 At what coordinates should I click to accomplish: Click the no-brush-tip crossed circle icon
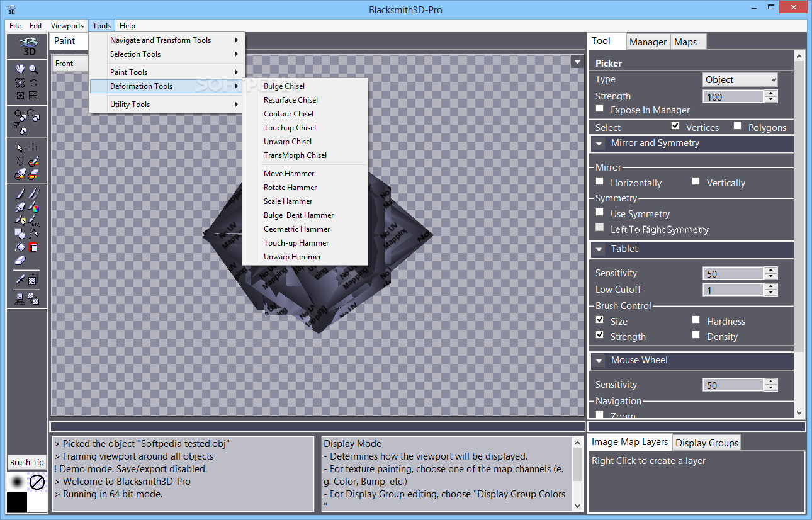click(38, 482)
